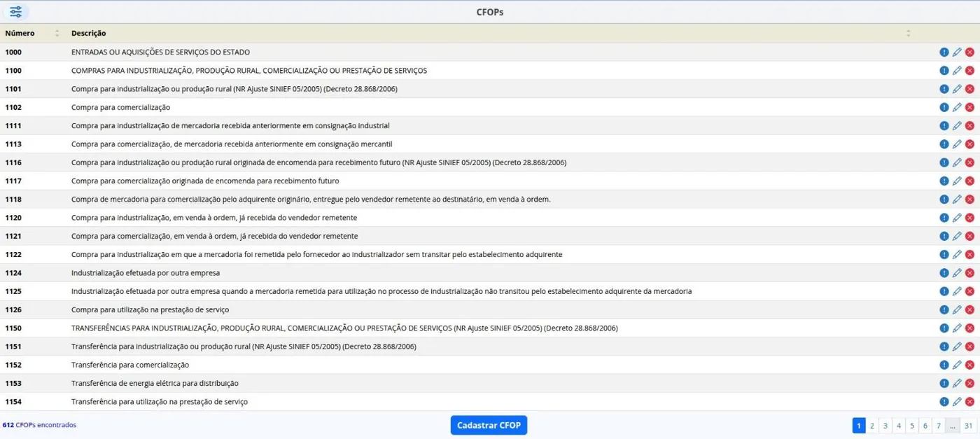Delete CFOP 1101 with red X icon
Image resolution: width=980 pixels, height=439 pixels.
pos(969,89)
